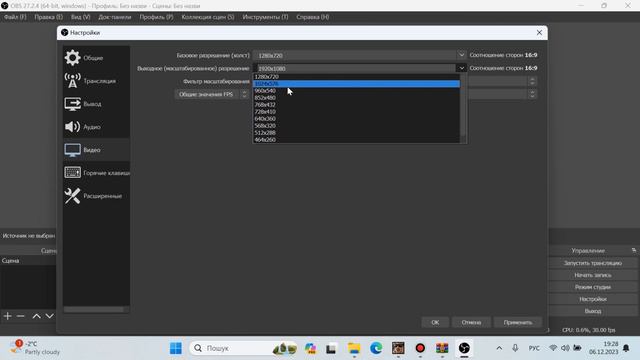
Task: Click the microphone tray icon
Action: point(515,348)
